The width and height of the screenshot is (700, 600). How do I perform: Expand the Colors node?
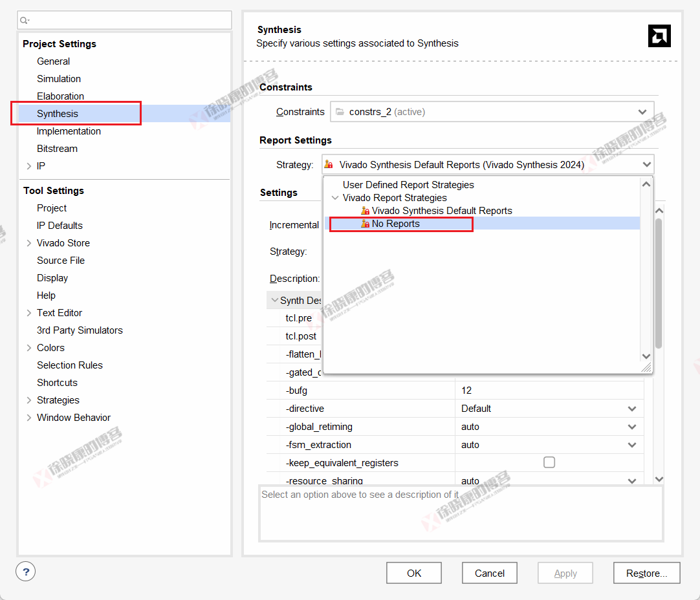coord(29,347)
